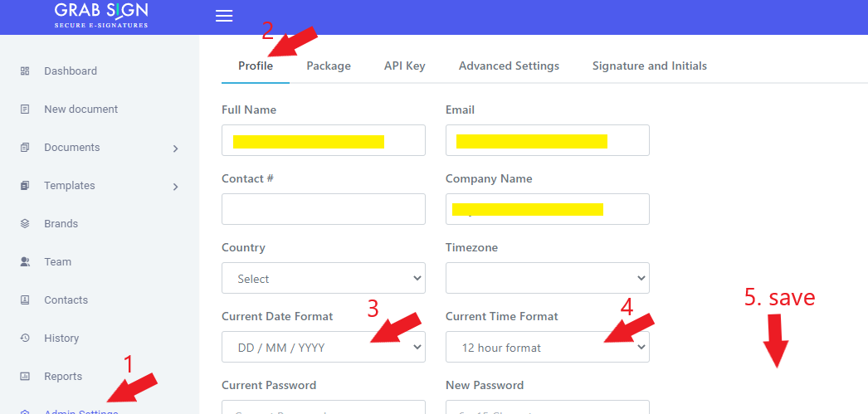The height and width of the screenshot is (414, 868).
Task: Click the History clock icon
Action: click(25, 339)
